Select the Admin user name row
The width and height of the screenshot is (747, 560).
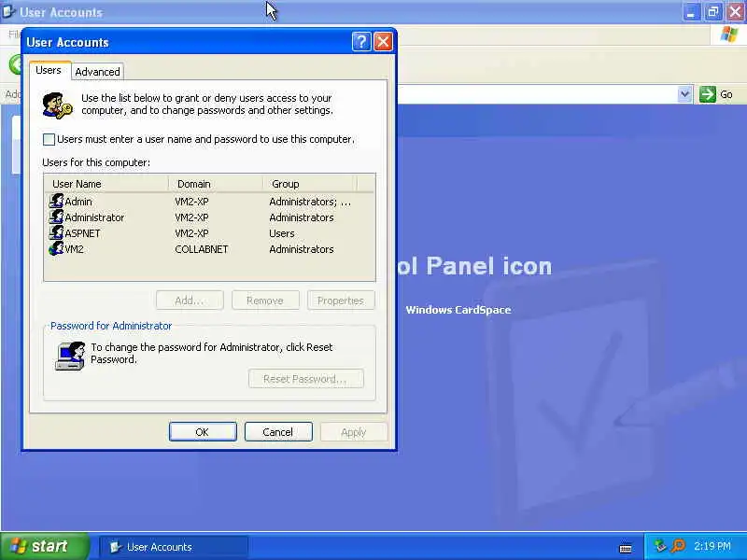pyautogui.click(x=78, y=202)
